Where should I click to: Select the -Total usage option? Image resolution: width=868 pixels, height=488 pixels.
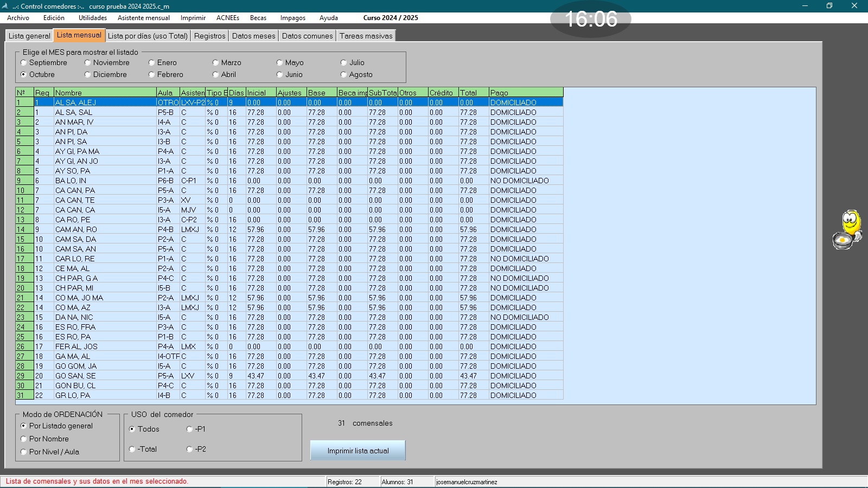click(x=143, y=449)
